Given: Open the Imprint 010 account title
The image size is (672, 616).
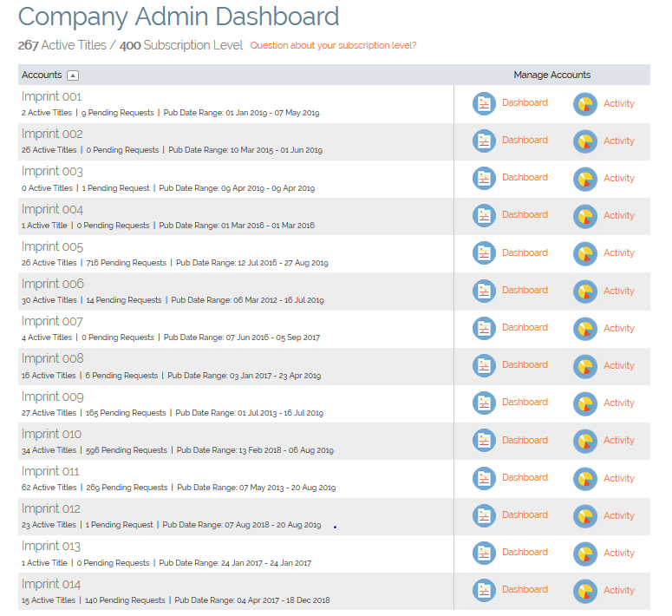Looking at the screenshot, I should 51,434.
